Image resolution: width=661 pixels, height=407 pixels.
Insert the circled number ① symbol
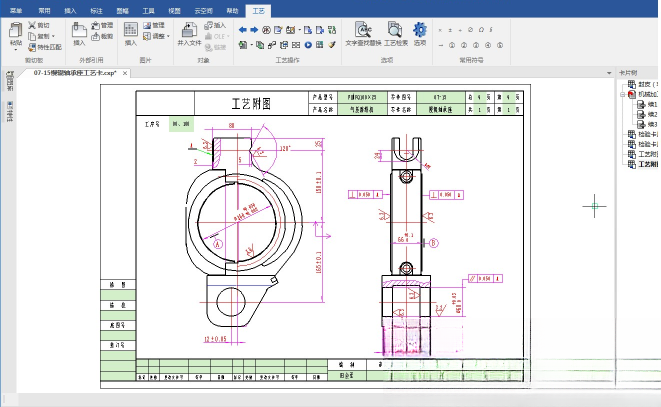[x=452, y=45]
